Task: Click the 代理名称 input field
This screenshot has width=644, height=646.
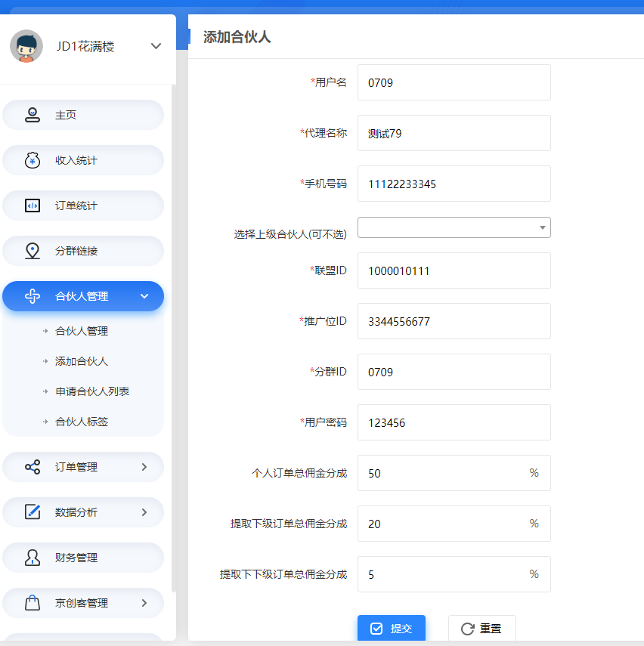Action: pos(454,133)
